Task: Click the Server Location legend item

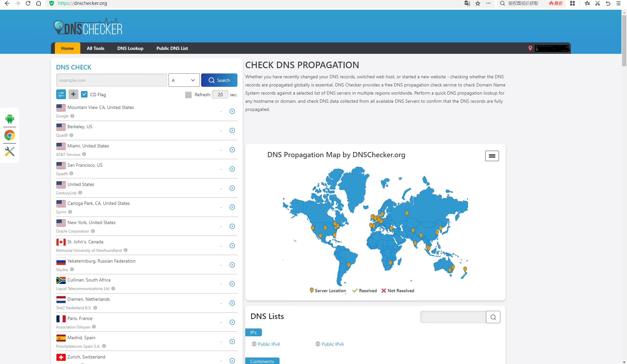Action: pos(328,291)
